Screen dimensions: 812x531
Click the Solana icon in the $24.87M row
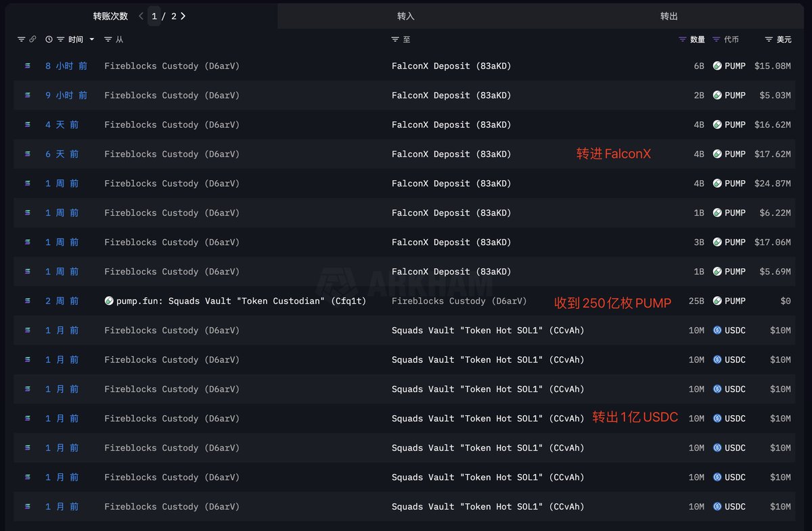[28, 184]
